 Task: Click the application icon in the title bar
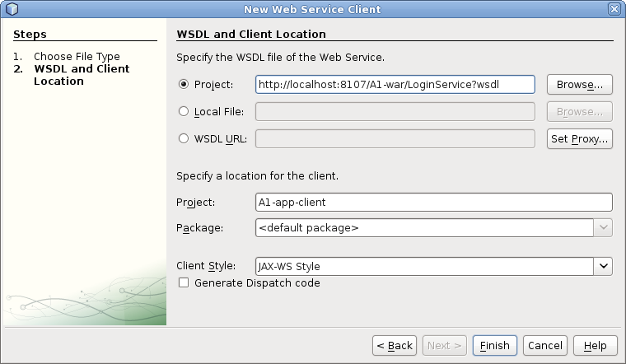point(11,9)
